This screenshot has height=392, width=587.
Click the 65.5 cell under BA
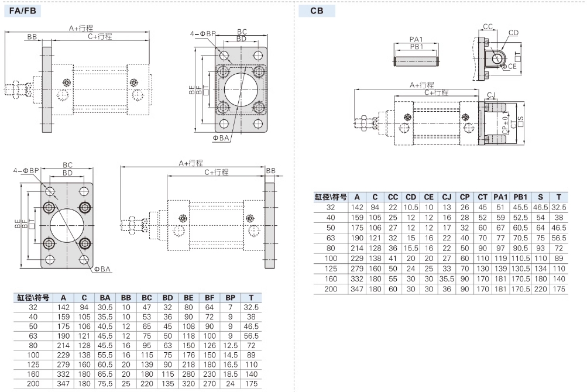pyautogui.click(x=105, y=374)
